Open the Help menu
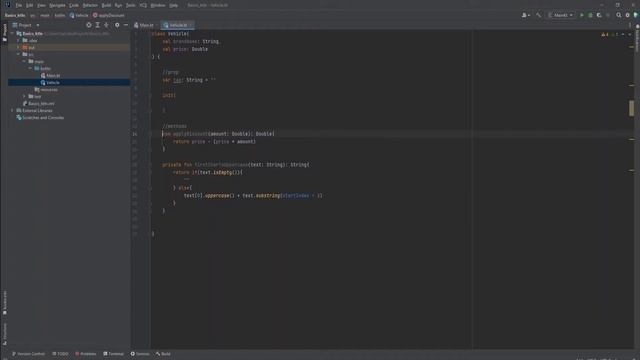640x360 pixels. coord(173,5)
